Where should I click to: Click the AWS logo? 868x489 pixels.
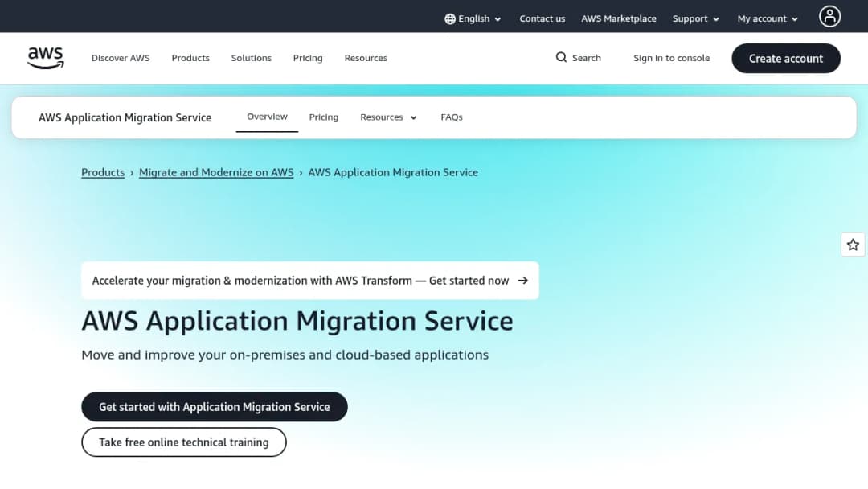(x=45, y=58)
